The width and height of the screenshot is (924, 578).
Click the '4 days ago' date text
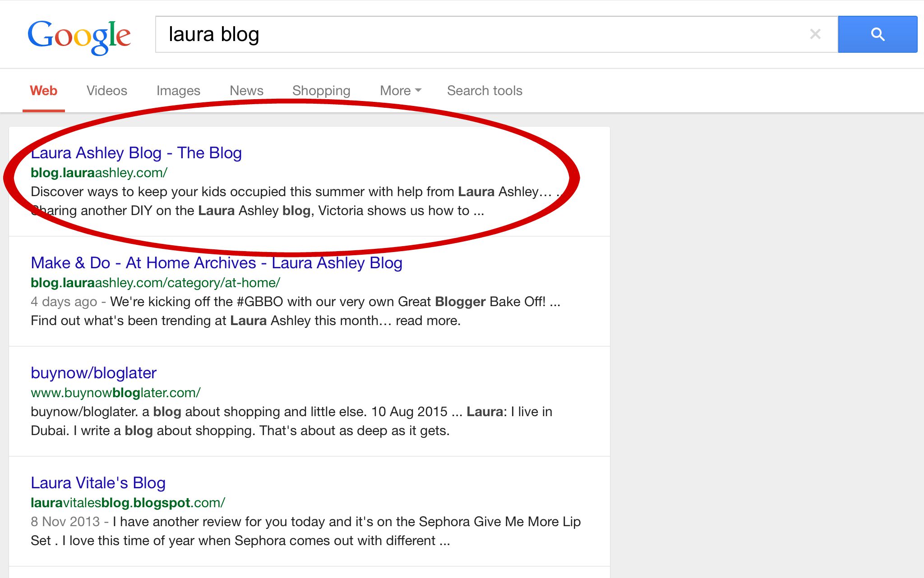point(64,302)
